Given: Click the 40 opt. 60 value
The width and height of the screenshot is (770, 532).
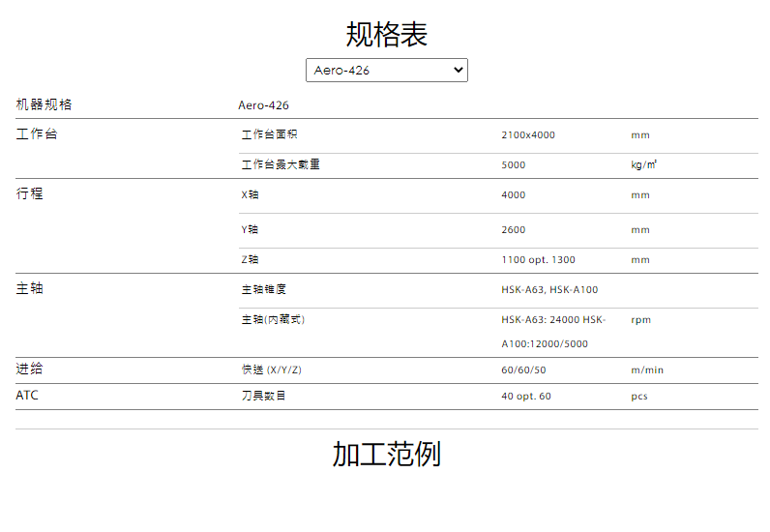Looking at the screenshot, I should click(526, 396).
